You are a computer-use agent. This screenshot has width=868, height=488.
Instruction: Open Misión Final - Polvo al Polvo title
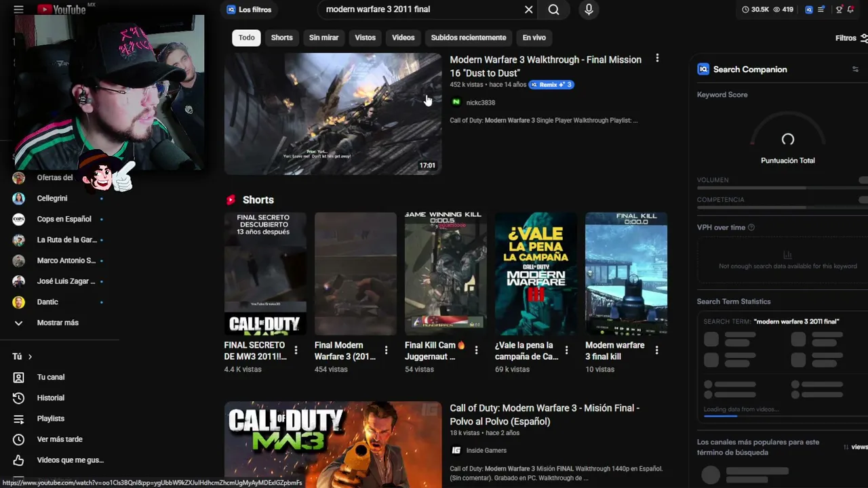click(x=545, y=415)
